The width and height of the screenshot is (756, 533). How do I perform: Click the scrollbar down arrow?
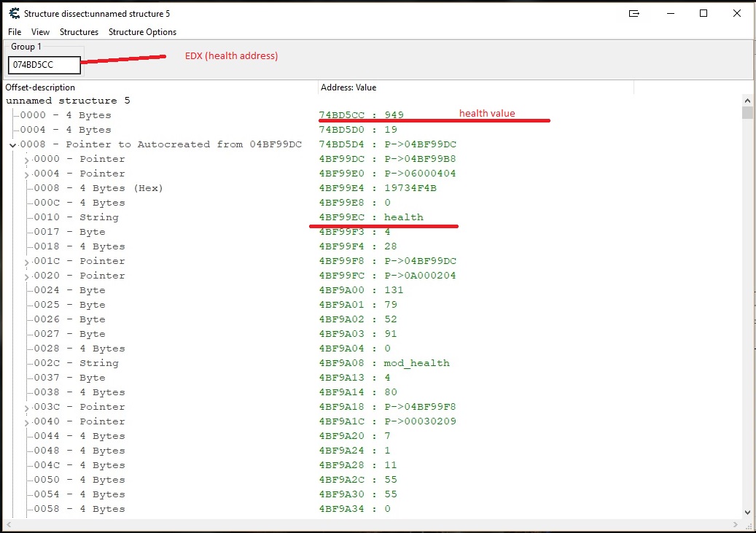pos(747,513)
